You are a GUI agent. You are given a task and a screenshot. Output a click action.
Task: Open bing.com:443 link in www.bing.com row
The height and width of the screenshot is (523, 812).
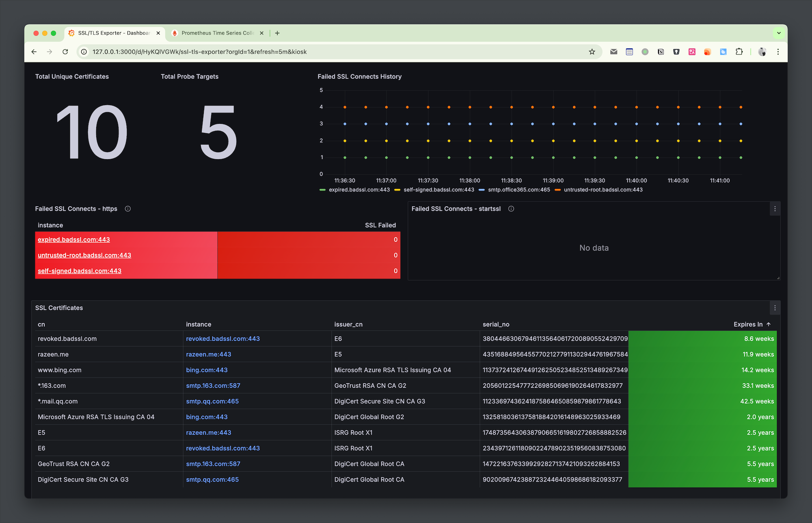[x=207, y=370]
